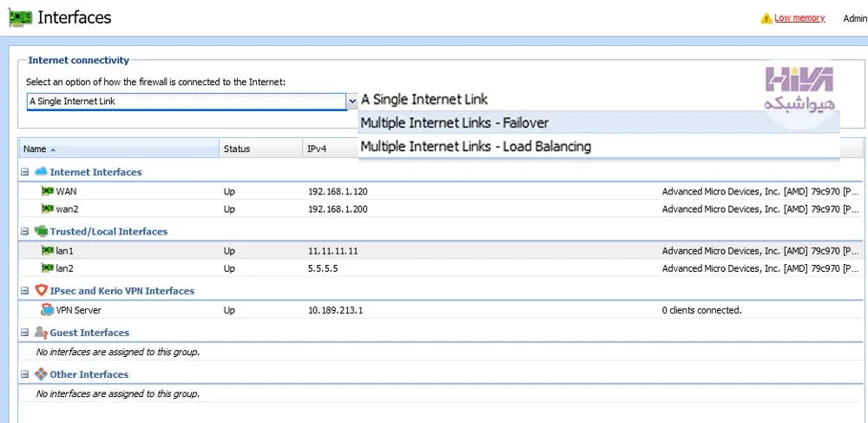Click the Up status of wan2

(x=229, y=209)
